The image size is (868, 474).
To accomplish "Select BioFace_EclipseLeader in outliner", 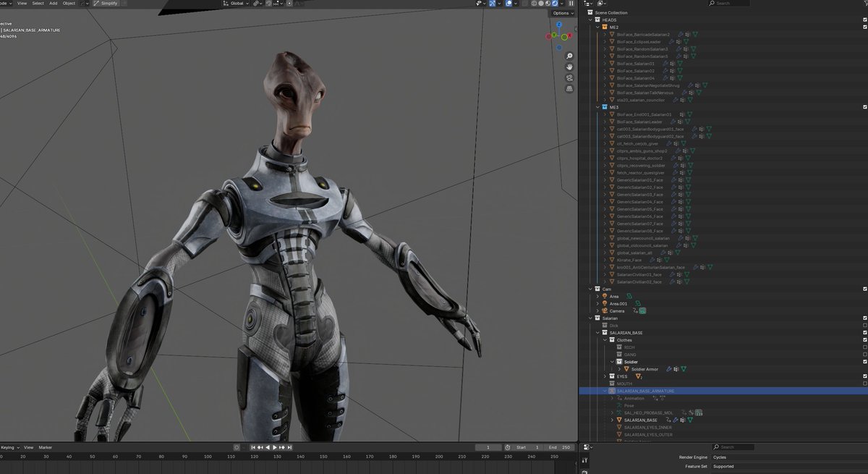I will click(639, 41).
